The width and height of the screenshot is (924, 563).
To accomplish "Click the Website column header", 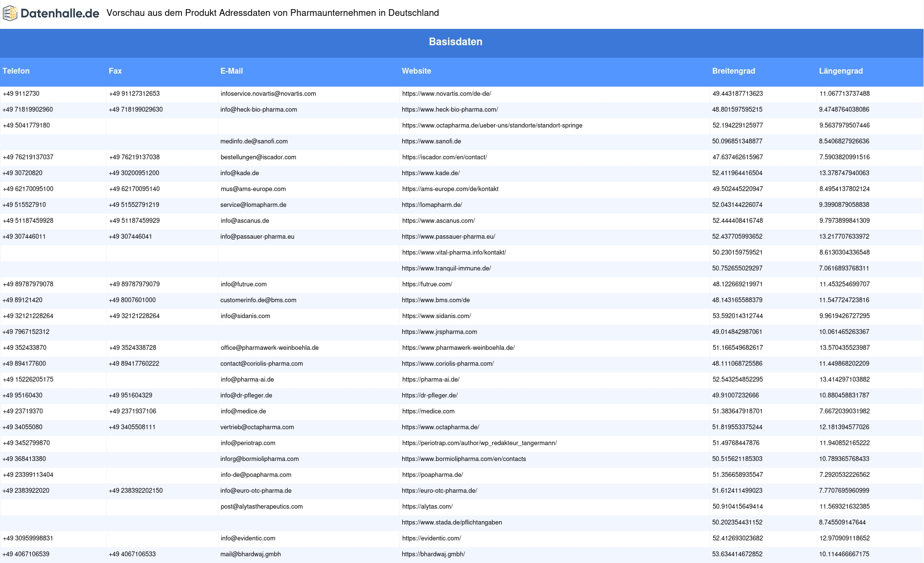I will coord(416,71).
